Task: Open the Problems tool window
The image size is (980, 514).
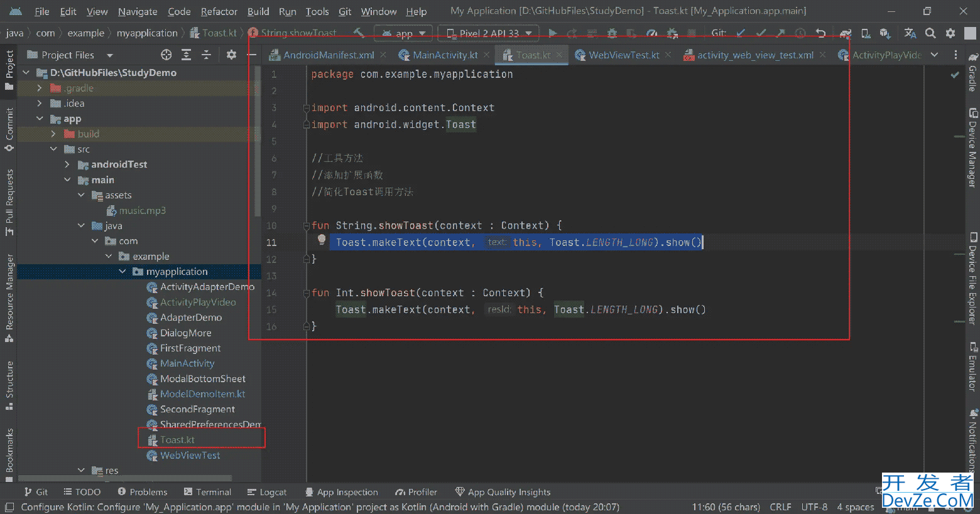Action: click(143, 492)
